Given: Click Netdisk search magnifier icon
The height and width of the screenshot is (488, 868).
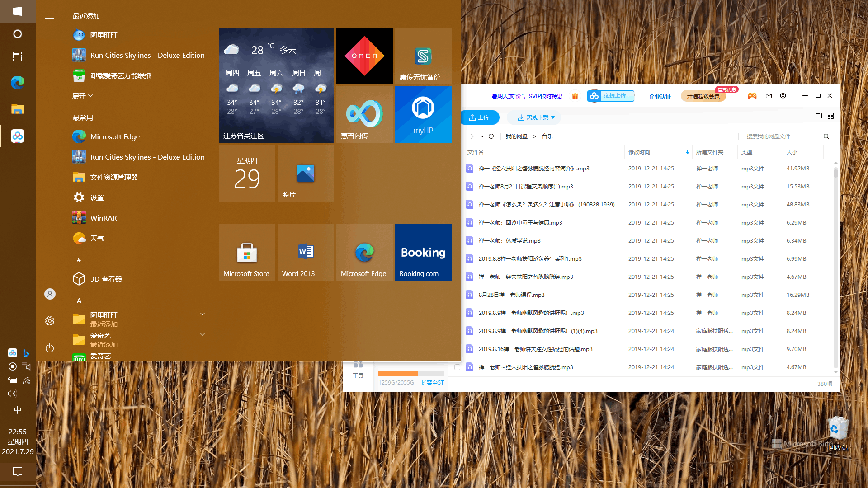Looking at the screenshot, I should 826,136.
